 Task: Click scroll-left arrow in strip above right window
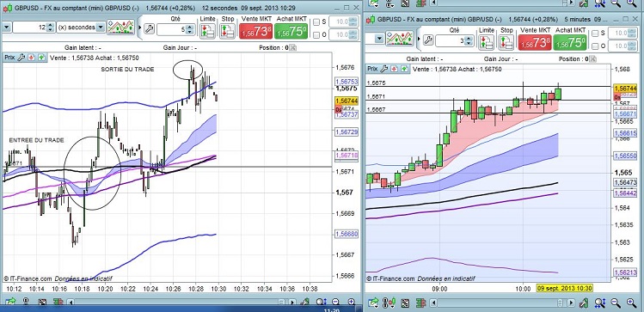click(433, 3)
